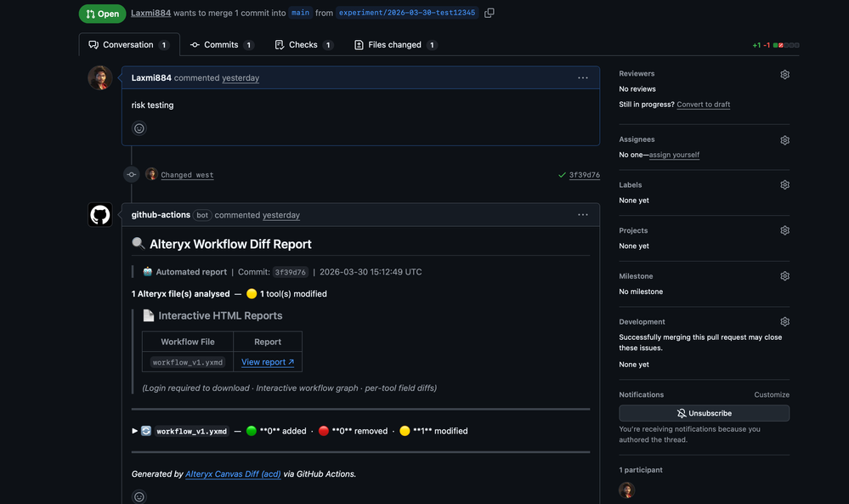Copy the branch name with the copy icon
The height and width of the screenshot is (504, 849).
pos(489,13)
